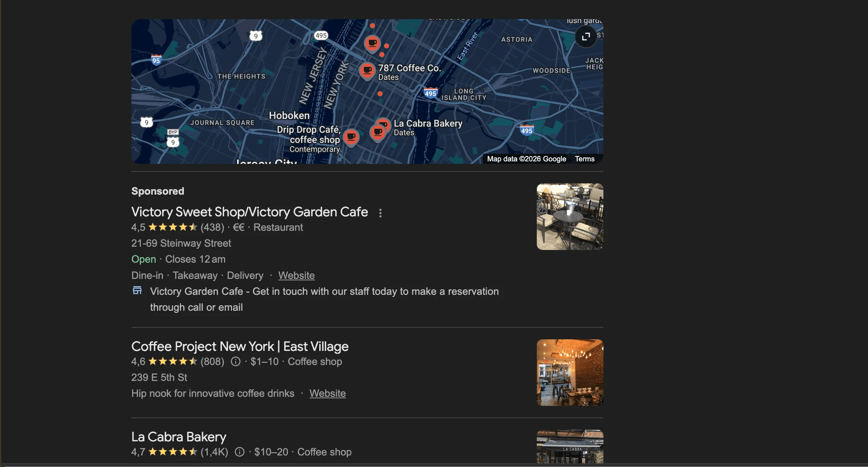View the Coffee Project interior photo
The height and width of the screenshot is (467, 868).
[x=569, y=372]
